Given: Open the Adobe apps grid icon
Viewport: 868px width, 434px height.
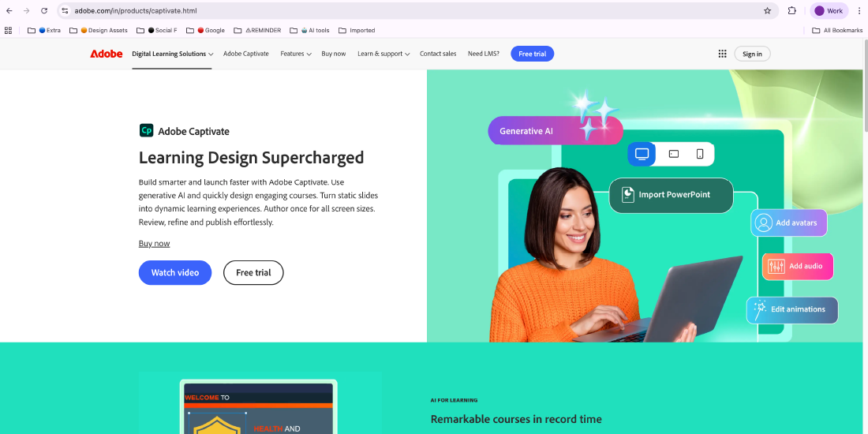Looking at the screenshot, I should click(x=722, y=54).
